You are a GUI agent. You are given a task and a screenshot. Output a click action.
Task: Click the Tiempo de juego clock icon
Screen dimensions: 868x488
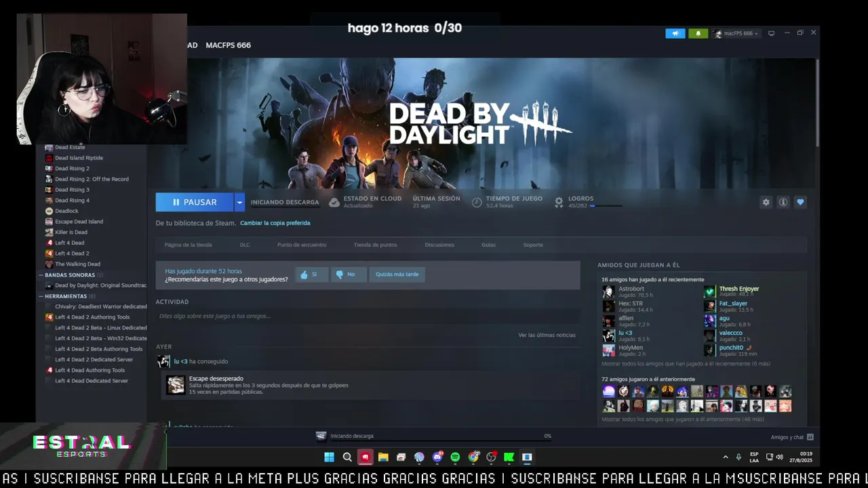point(477,202)
